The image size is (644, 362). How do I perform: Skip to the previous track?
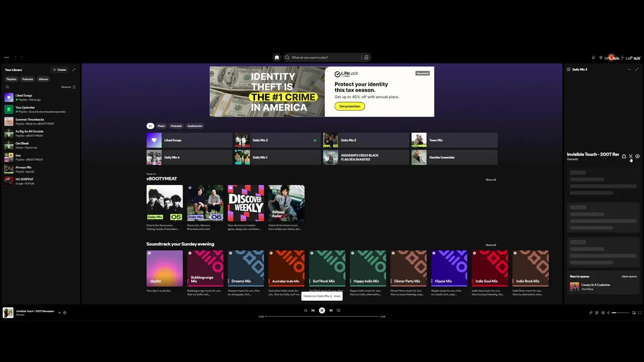313,311
